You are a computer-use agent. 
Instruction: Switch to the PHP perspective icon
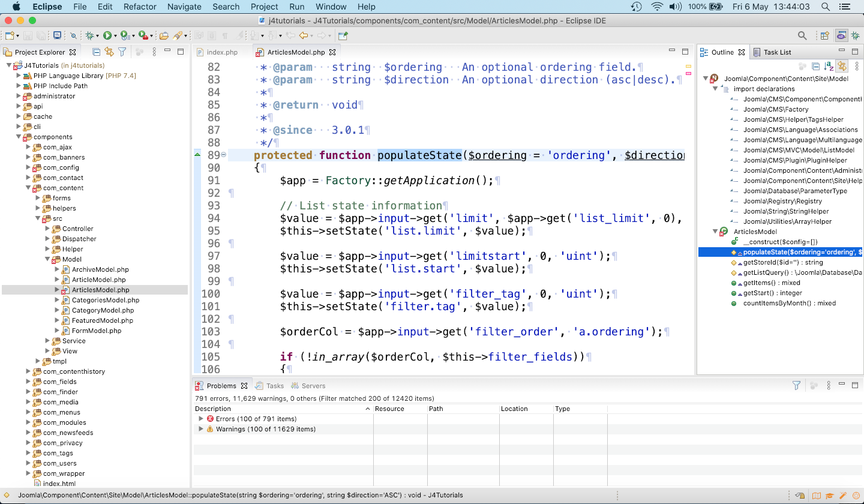coord(841,35)
